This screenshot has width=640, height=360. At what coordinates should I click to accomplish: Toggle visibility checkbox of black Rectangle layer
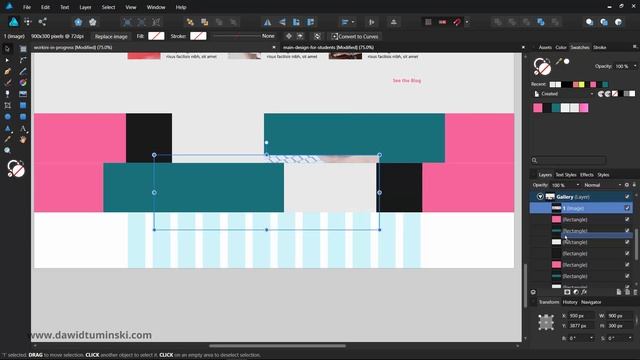(627, 253)
